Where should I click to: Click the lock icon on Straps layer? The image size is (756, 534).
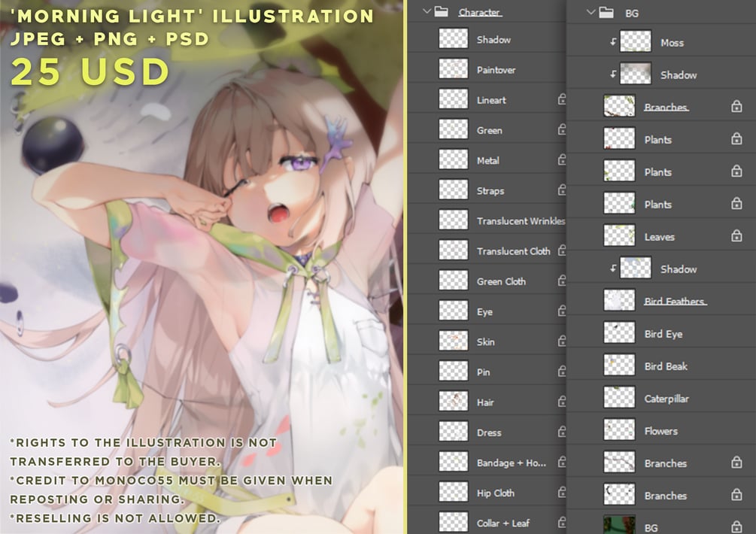[562, 190]
